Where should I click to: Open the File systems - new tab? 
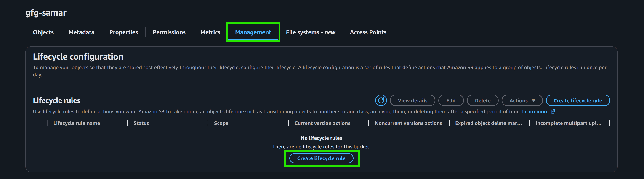[311, 32]
